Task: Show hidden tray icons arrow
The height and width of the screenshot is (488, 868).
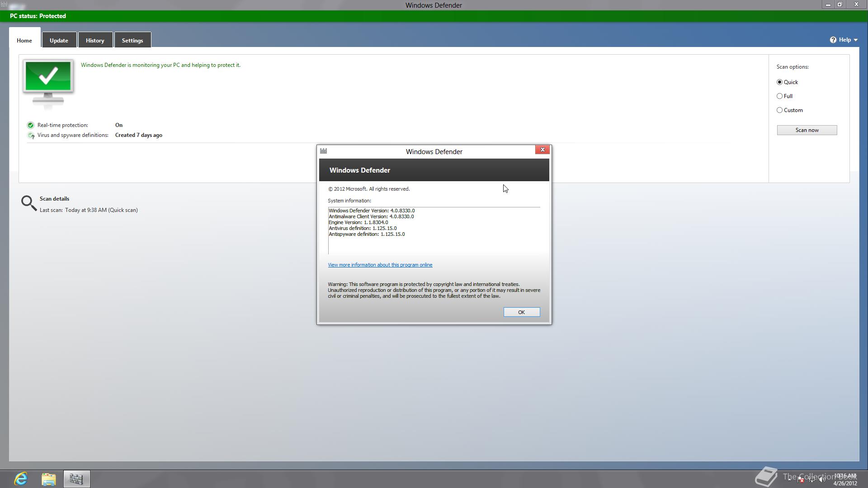Action: [790, 479]
